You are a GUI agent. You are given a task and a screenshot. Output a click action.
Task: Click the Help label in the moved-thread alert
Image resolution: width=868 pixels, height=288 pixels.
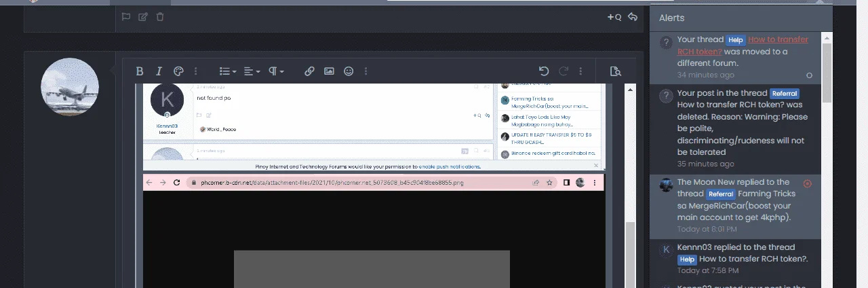pos(736,40)
